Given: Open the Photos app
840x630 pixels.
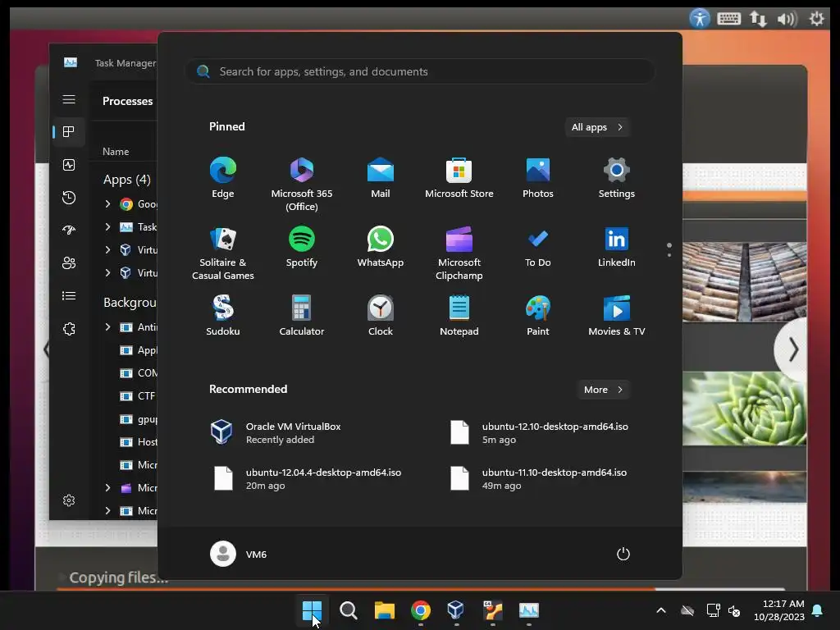Looking at the screenshot, I should pos(538,178).
